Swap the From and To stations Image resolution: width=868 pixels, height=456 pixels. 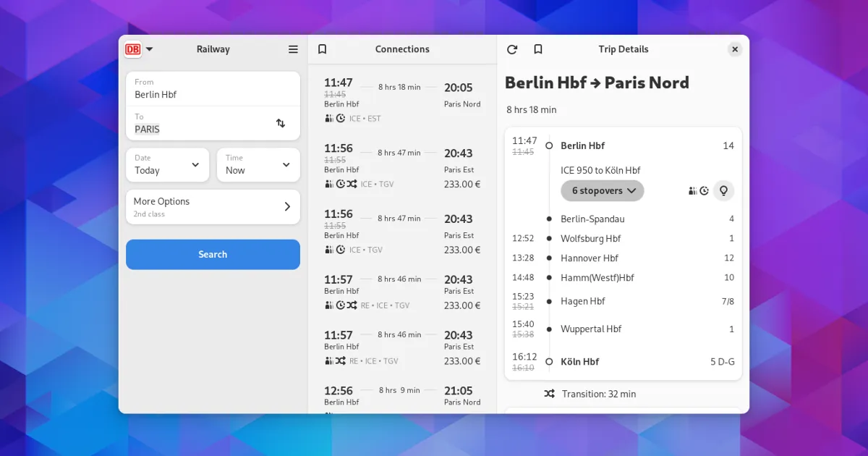coord(281,123)
